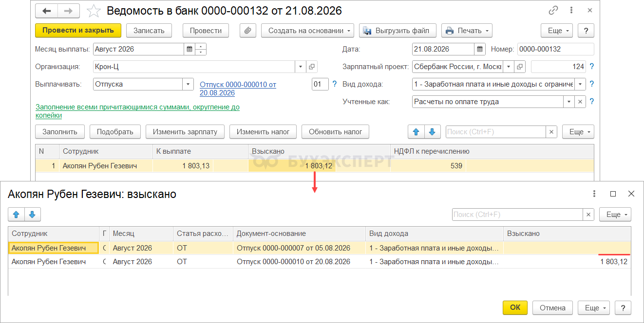644x323 pixels.
Task: Click the взыскано dialog search field
Action: click(x=517, y=215)
